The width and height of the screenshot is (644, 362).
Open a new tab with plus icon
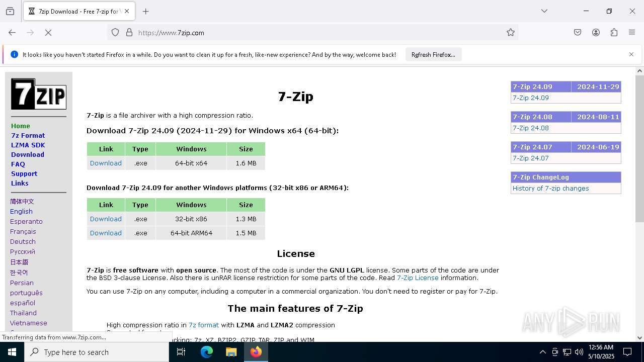[145, 11]
